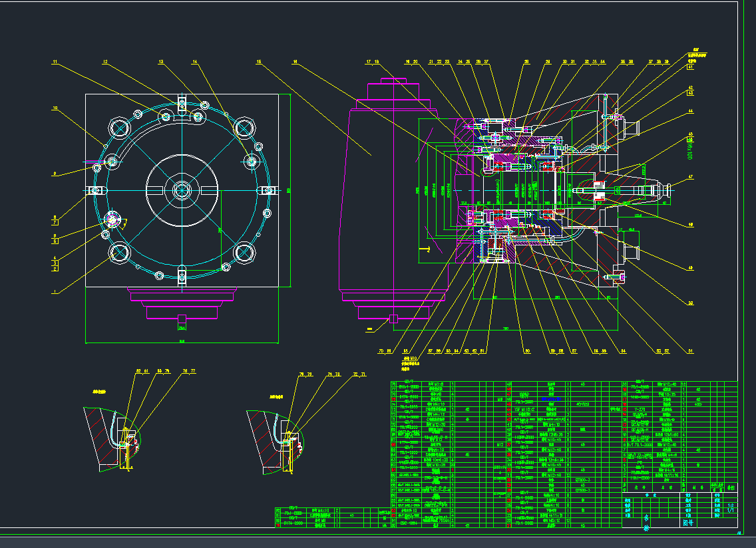Select balloon number 47 at spindle end
Image resolution: width=756 pixels, height=548 pixels.
tap(691, 177)
